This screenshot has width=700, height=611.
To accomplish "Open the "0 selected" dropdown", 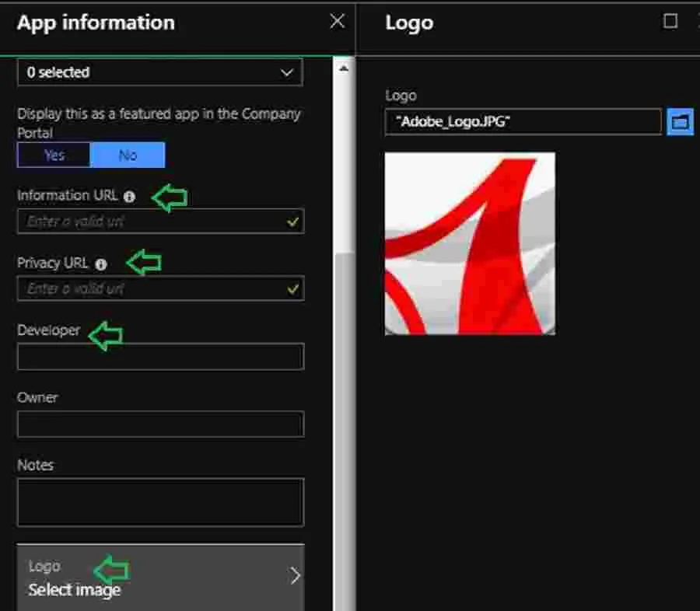I will [159, 72].
